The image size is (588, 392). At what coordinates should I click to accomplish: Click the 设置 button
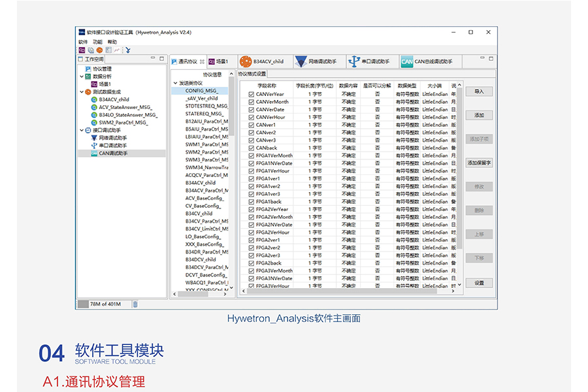(479, 283)
